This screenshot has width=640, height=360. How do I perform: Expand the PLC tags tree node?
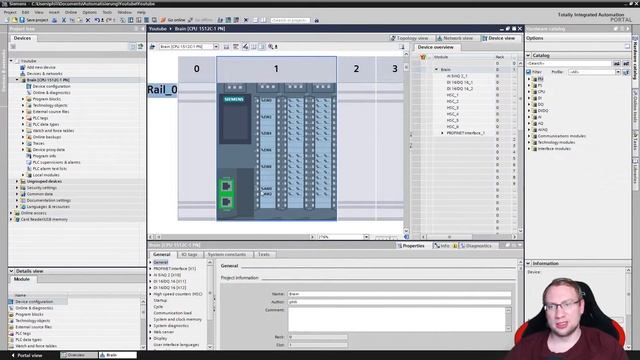(23, 118)
